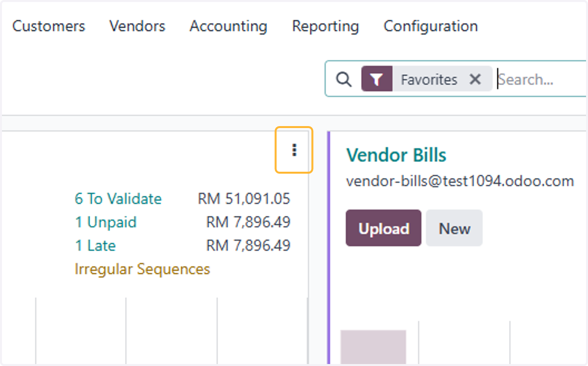Viewport: 588px width, 366px height.
Task: Focus the Search input field
Action: (x=541, y=79)
